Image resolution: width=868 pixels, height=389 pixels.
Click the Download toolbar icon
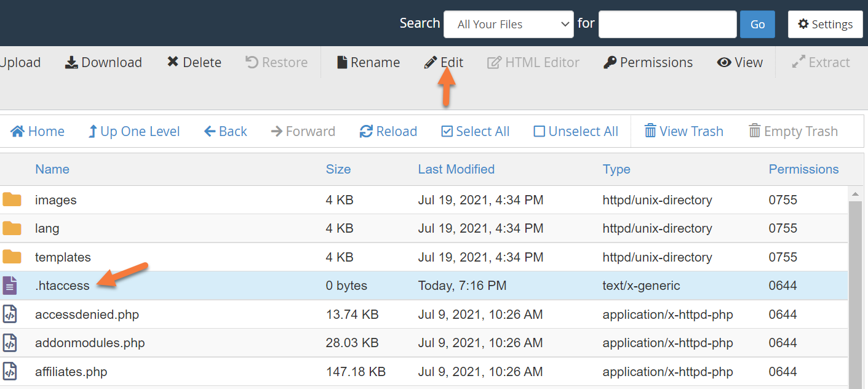tap(72, 63)
